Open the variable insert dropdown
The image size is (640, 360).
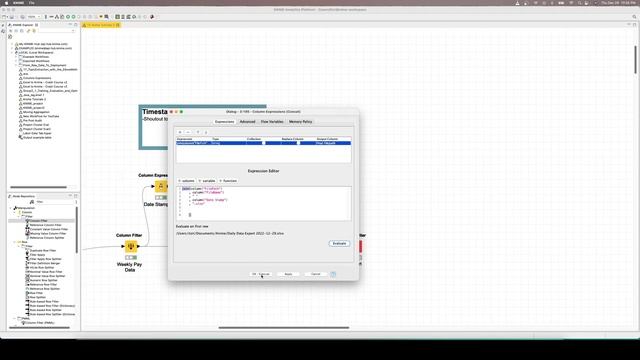207,181
